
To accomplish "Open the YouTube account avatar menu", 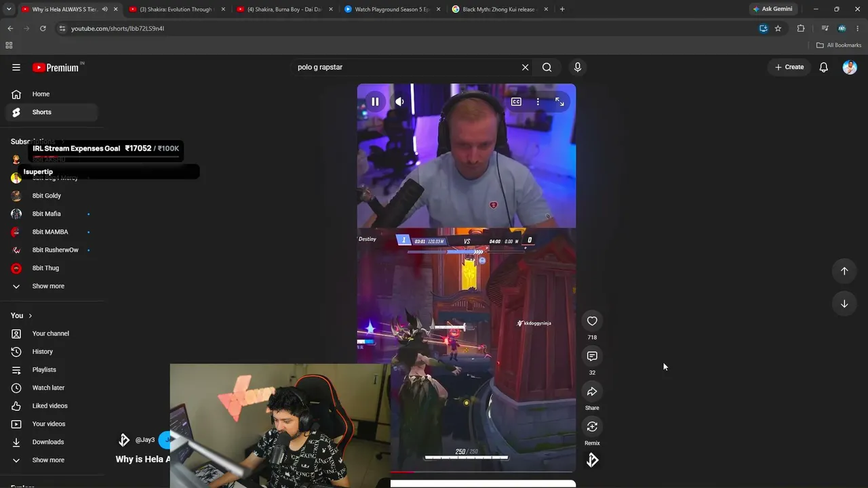I will 850,67.
